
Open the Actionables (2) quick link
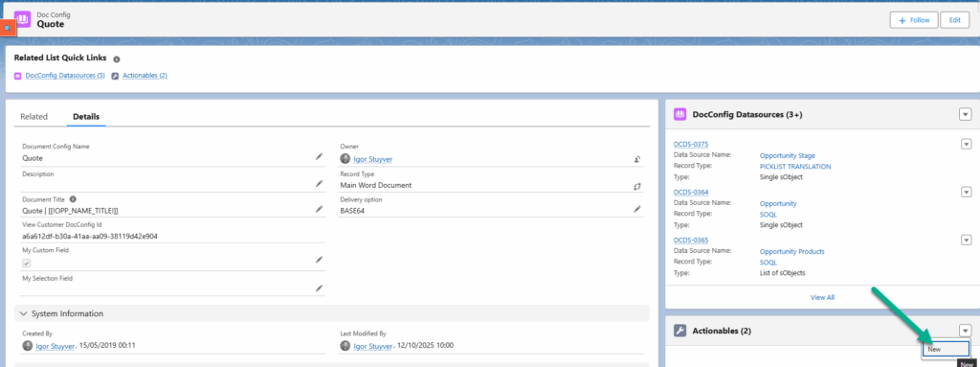145,76
